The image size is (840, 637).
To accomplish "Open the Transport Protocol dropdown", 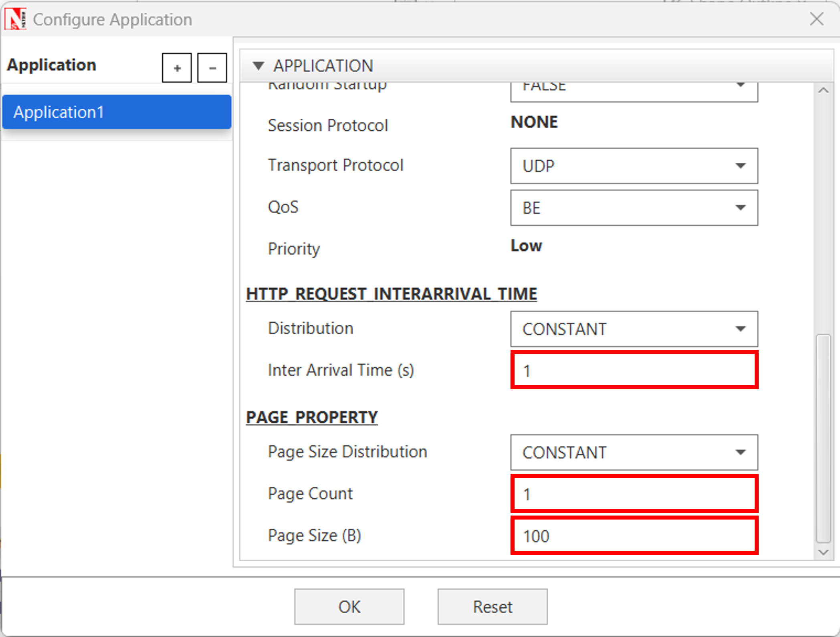I will (634, 166).
